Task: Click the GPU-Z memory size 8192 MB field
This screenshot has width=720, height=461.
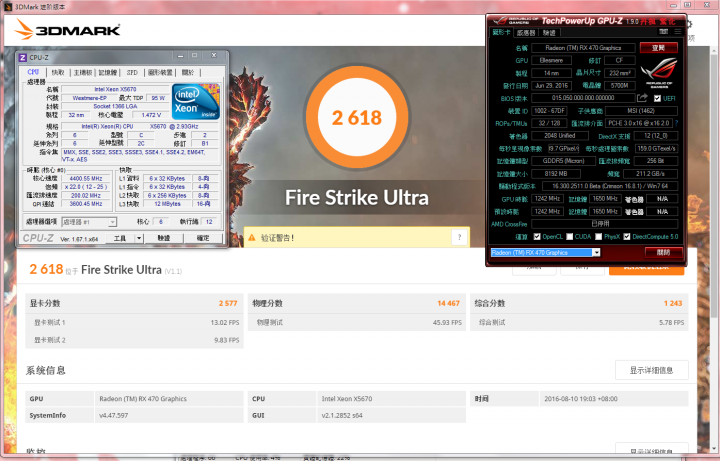Action: click(x=556, y=174)
